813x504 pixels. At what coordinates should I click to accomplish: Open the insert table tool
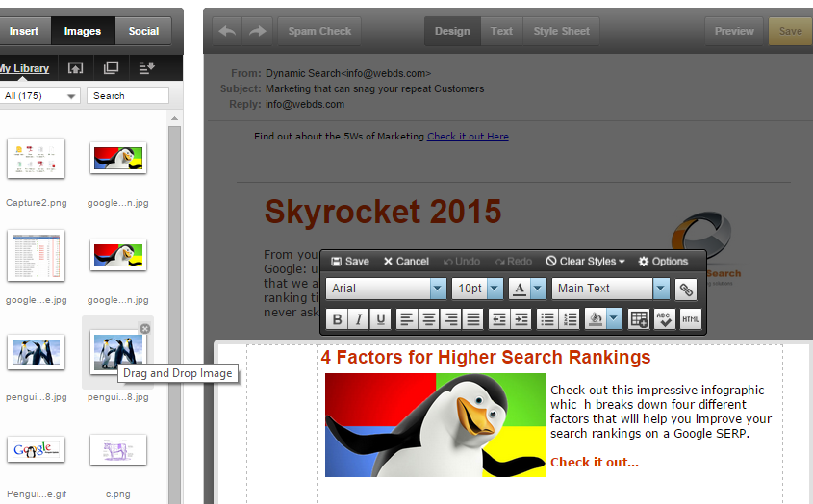(x=639, y=319)
